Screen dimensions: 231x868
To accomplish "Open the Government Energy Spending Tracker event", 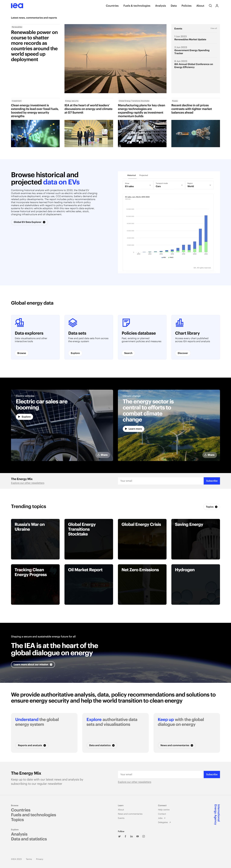I will coord(192,52).
